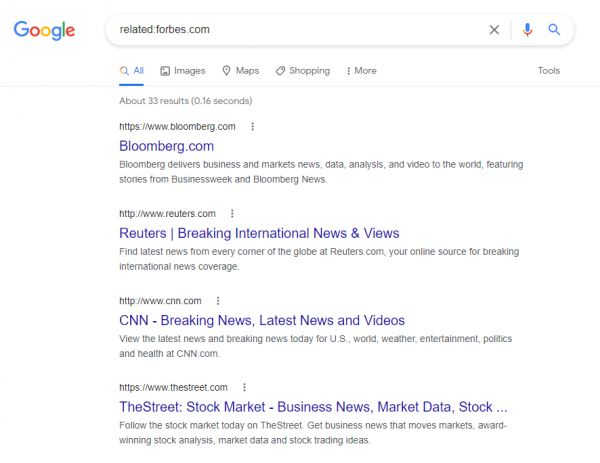This screenshot has width=600, height=463.
Task: Click the 'About 33 results' stats text
Action: [186, 101]
